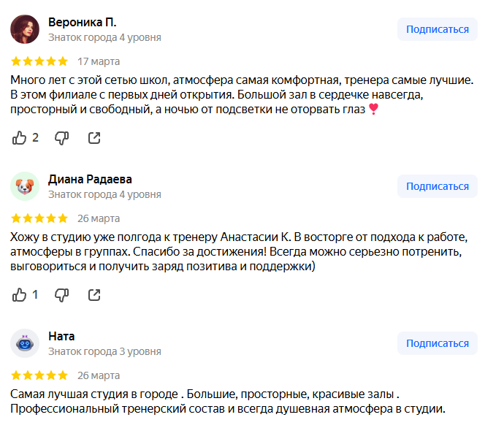Viewport: 504px width, 428px height.
Task: Open Вероника П.'s profile photo
Action: (x=25, y=29)
